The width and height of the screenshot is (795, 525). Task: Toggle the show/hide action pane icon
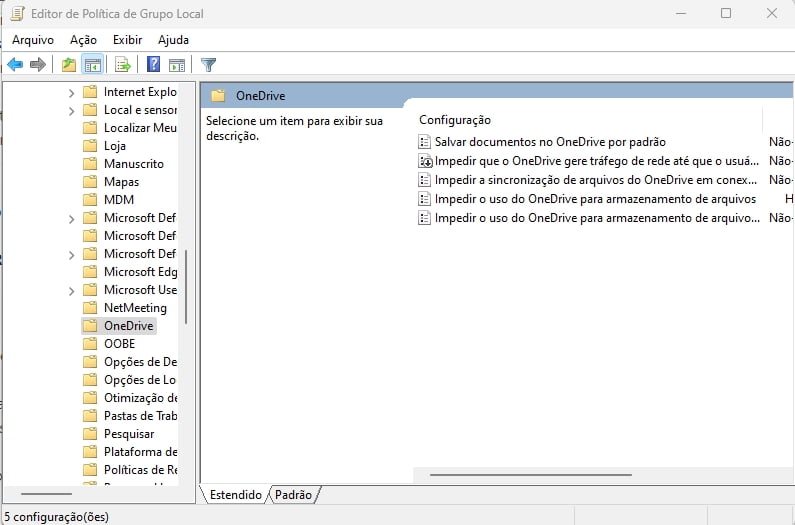coord(177,64)
